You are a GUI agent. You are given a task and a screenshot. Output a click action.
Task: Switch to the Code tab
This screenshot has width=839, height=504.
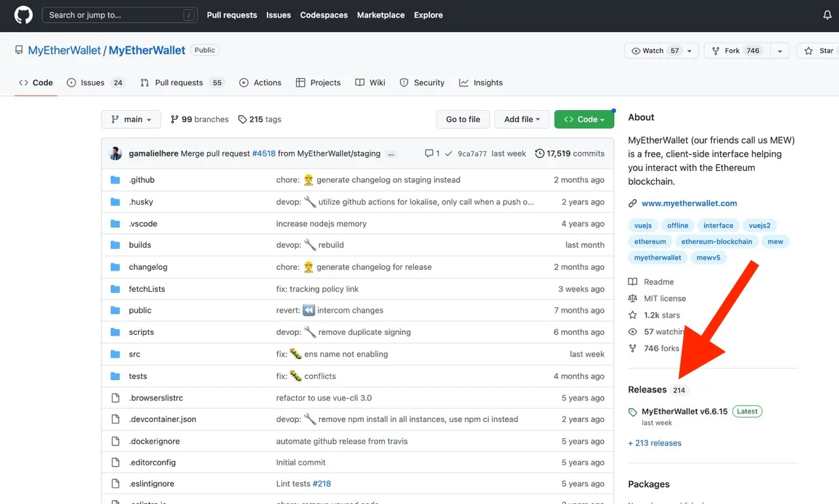coord(36,83)
